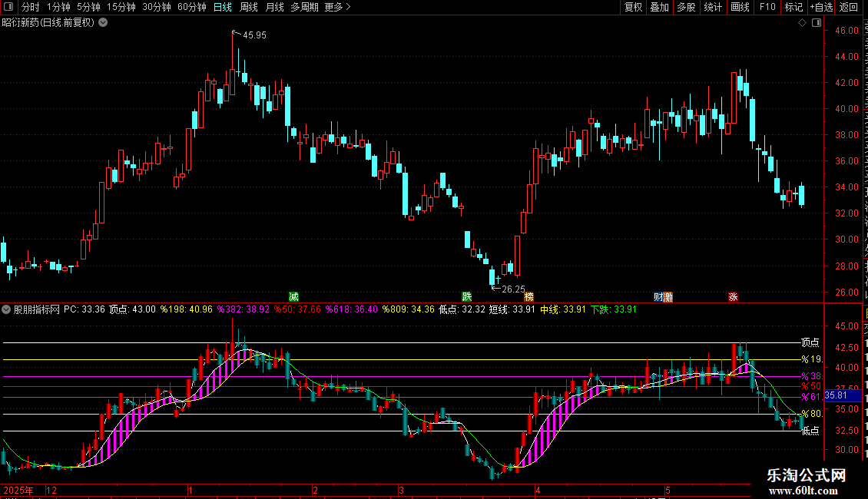Image resolution: width=868 pixels, height=499 pixels.
Task: Click the 顶点 line label in subchart
Action: (810, 342)
